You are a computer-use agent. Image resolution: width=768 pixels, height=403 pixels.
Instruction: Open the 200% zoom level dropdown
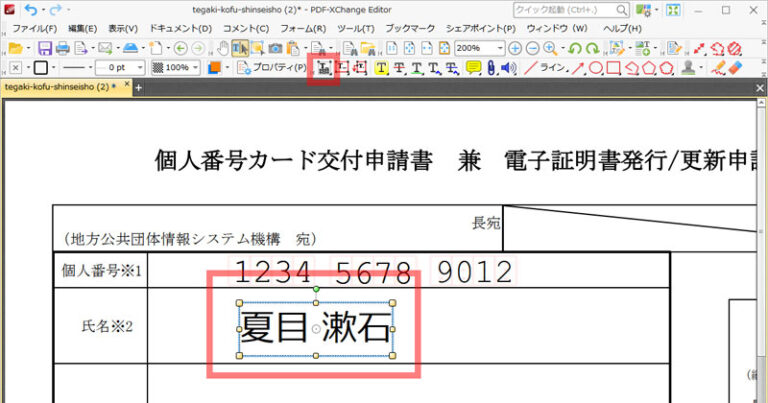[x=499, y=48]
